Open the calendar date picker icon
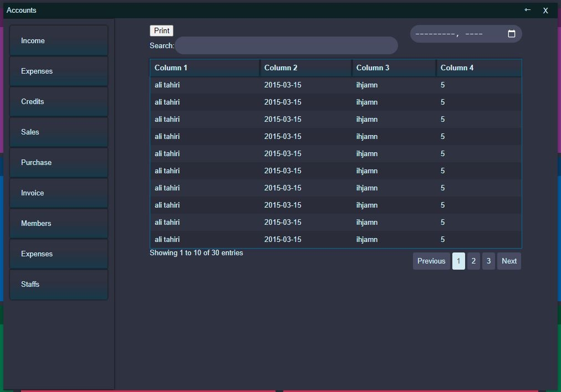Viewport: 561px width, 392px height. [511, 33]
